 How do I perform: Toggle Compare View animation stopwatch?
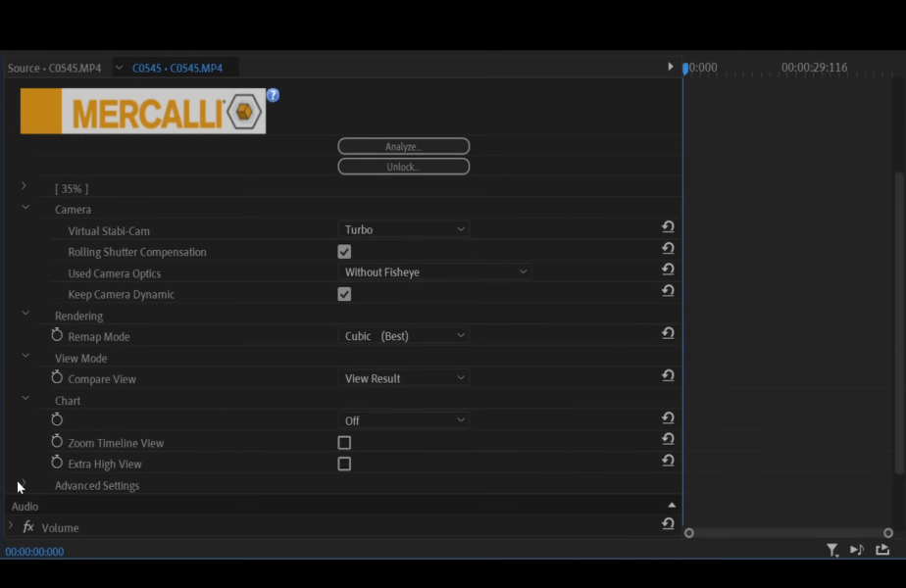57,377
